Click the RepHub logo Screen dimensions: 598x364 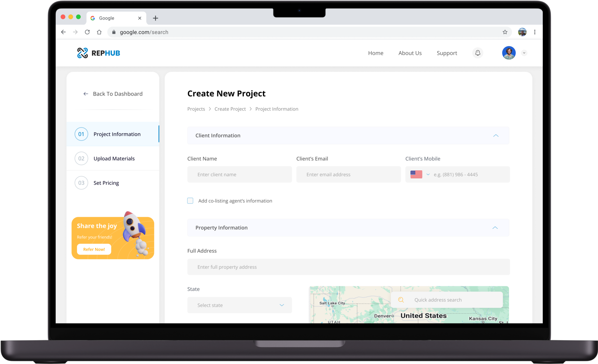click(x=98, y=53)
